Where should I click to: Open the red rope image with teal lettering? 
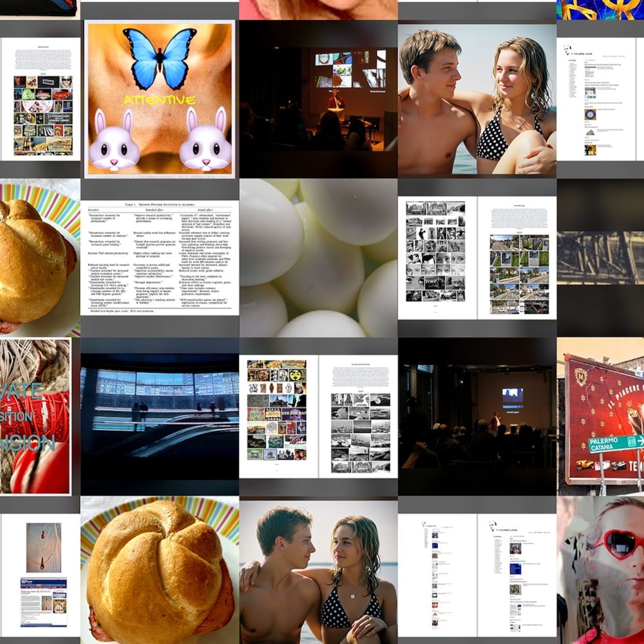pyautogui.click(x=35, y=417)
